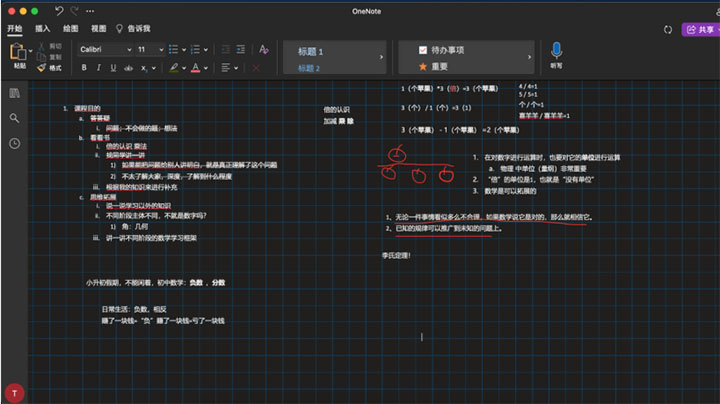Toggle underline formatting with U button

(114, 68)
